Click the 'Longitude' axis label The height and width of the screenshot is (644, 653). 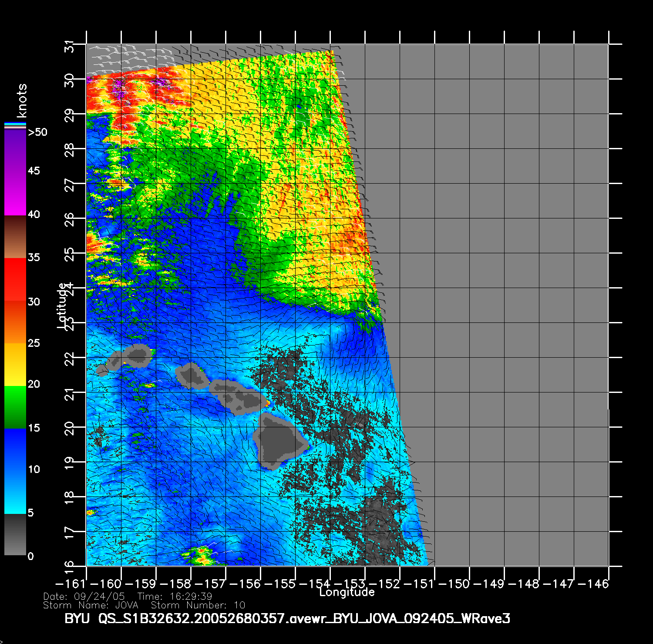tap(347, 592)
